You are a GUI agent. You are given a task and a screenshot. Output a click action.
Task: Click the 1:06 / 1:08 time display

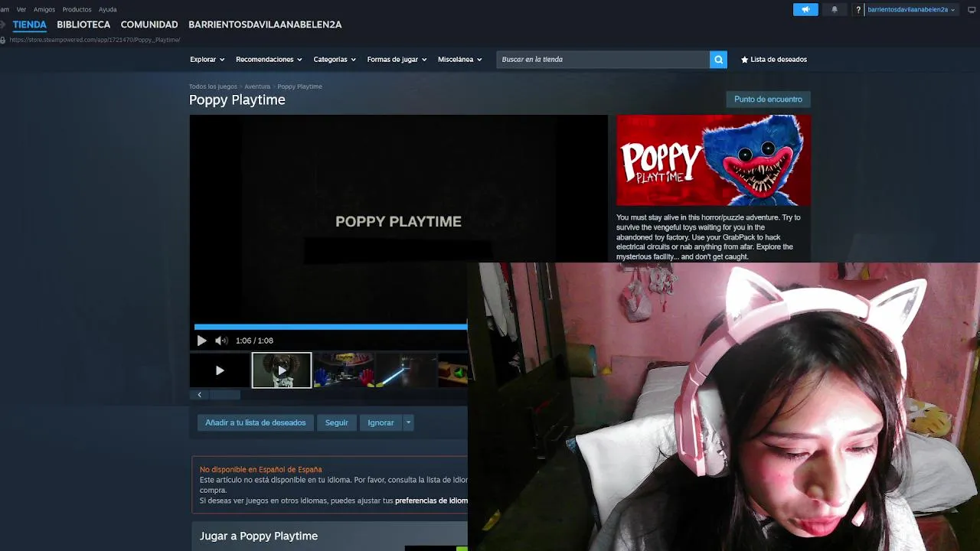coord(254,341)
